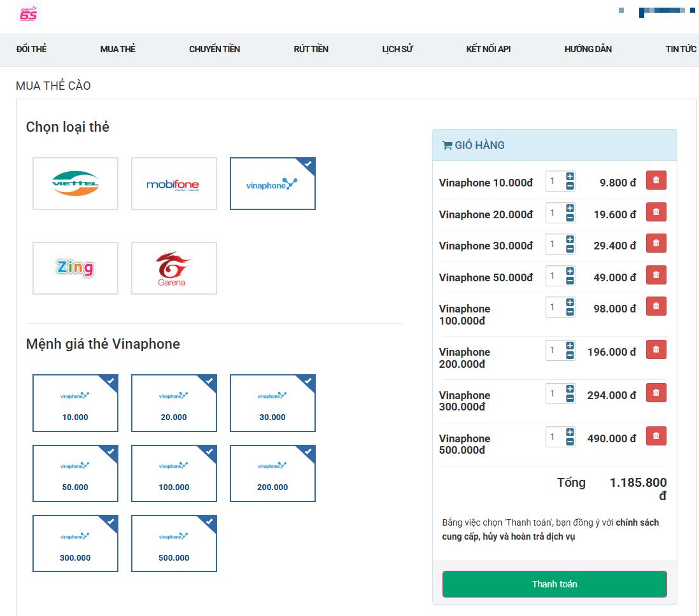Screen dimensions: 699x616
Task: Delete the Vinaphone 500.000đ cart item
Action: (x=656, y=436)
